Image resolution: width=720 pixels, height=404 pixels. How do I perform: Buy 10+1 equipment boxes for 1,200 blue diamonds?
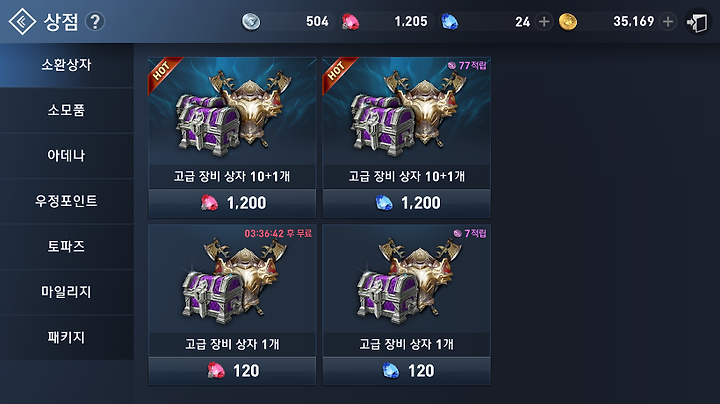tap(406, 203)
